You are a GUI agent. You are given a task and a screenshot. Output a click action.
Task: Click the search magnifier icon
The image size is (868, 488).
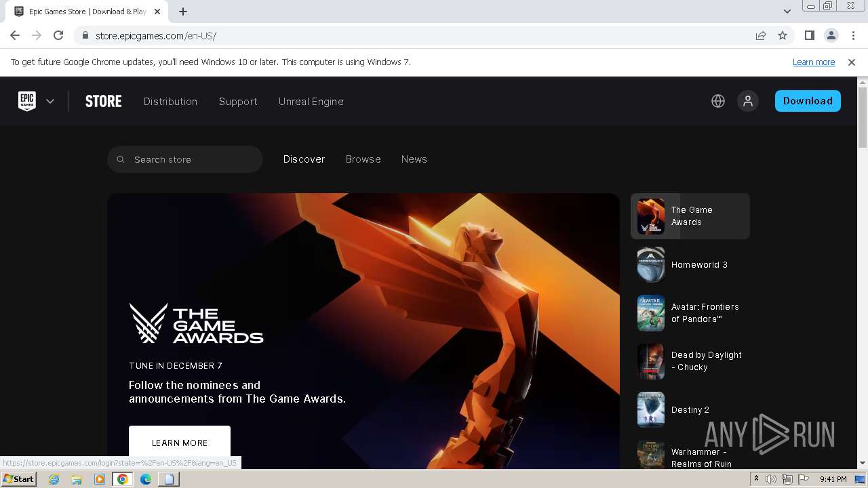(121, 159)
